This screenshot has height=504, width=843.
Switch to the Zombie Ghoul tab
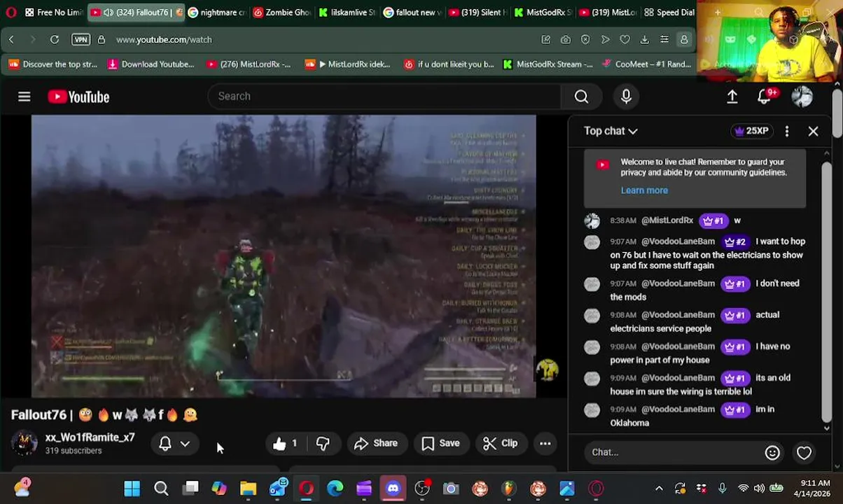[281, 12]
